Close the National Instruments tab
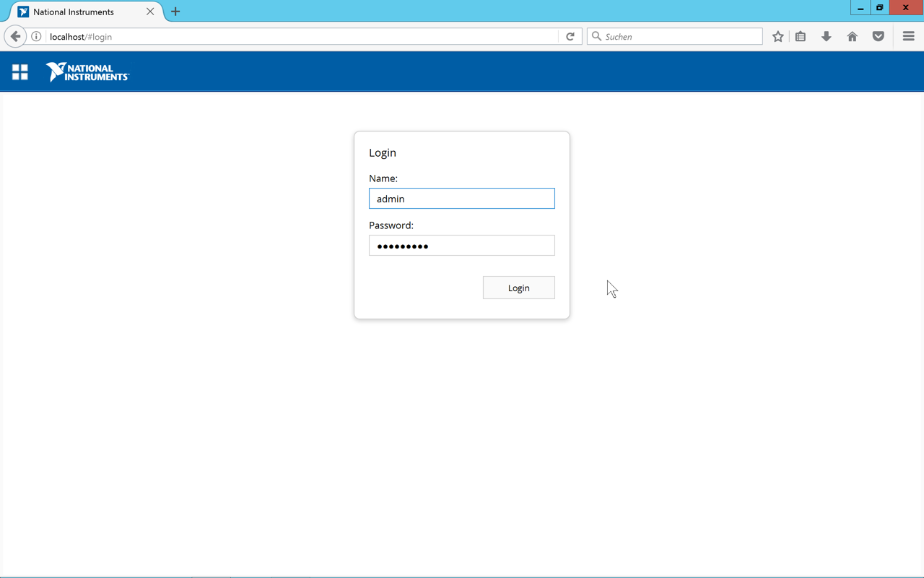Image resolution: width=924 pixels, height=578 pixels. click(150, 12)
